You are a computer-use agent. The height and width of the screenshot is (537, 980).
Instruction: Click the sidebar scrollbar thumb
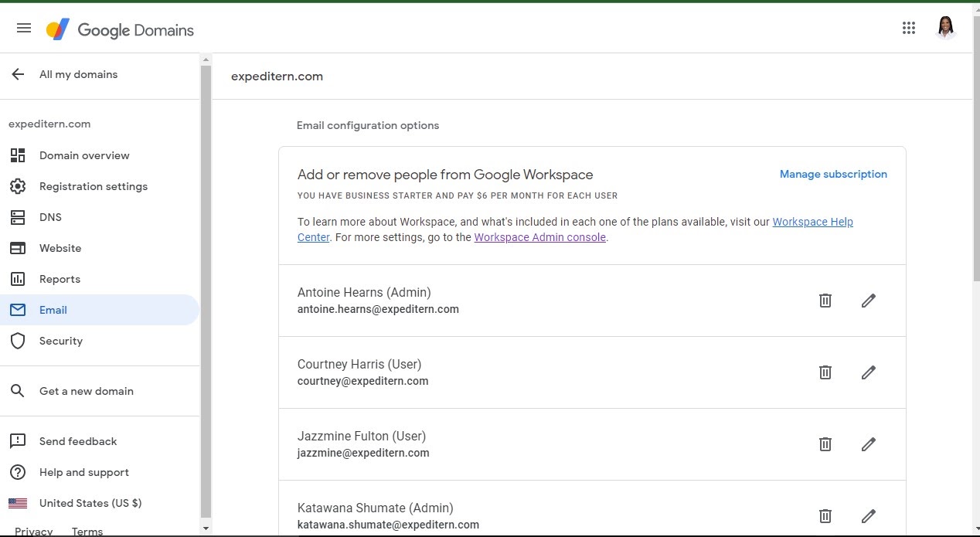click(x=206, y=291)
